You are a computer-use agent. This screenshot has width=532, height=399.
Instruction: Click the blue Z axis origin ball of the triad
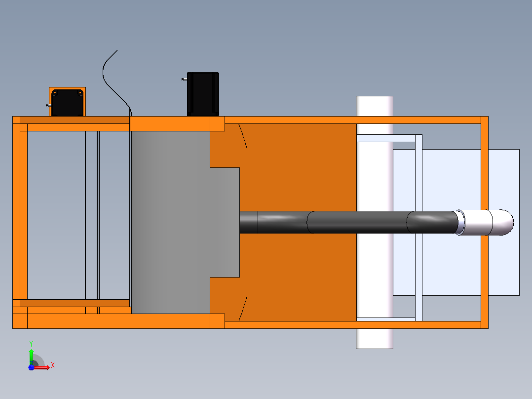tap(31, 367)
